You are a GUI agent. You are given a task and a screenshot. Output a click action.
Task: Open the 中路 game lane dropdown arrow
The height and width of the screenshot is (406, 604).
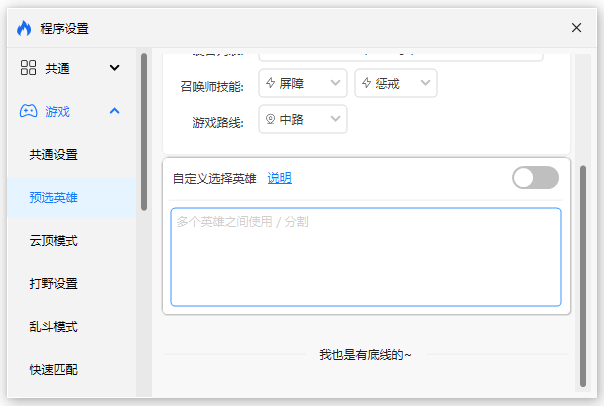[335, 120]
